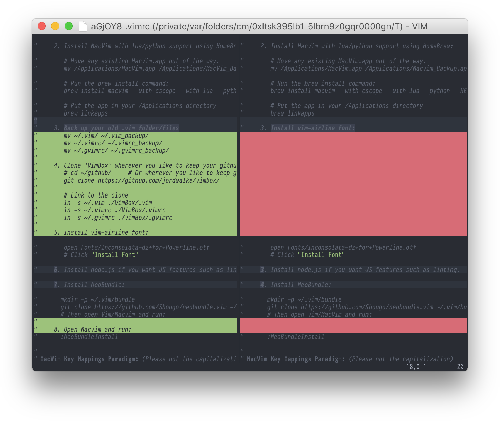
Task: Click '3. Install node.js' line in right pane
Action: point(360,270)
